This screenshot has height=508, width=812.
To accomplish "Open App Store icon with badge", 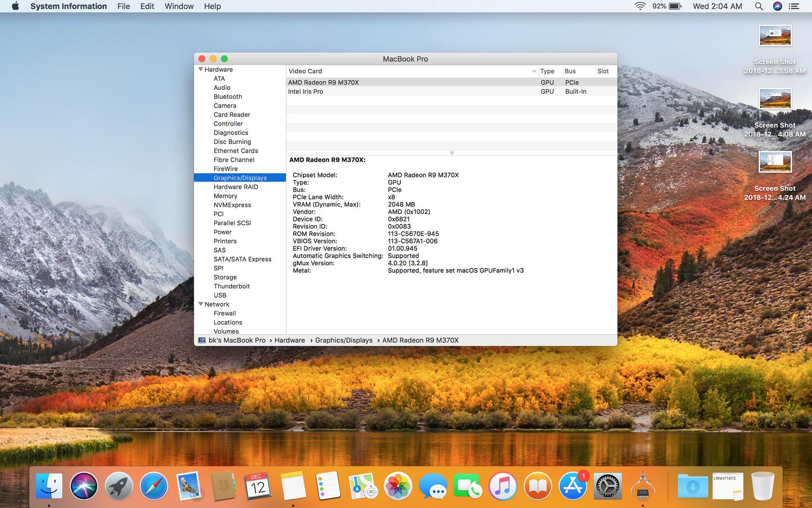I will [x=572, y=486].
